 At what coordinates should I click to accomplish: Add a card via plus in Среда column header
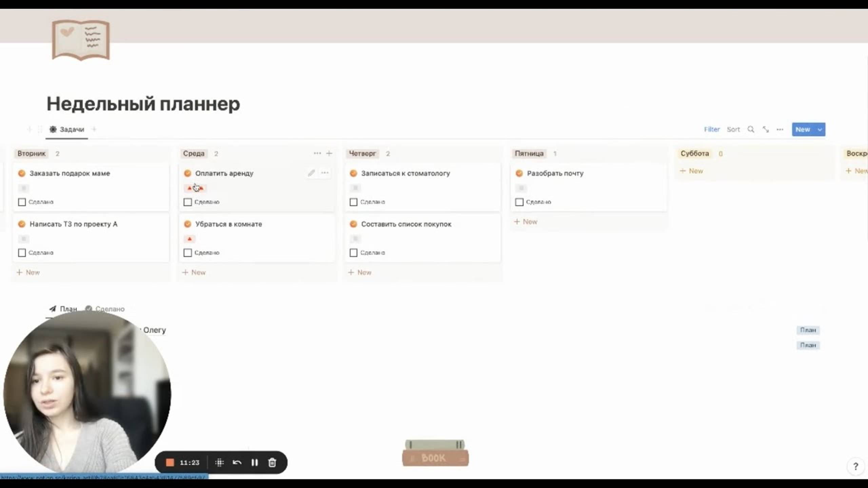click(x=329, y=153)
